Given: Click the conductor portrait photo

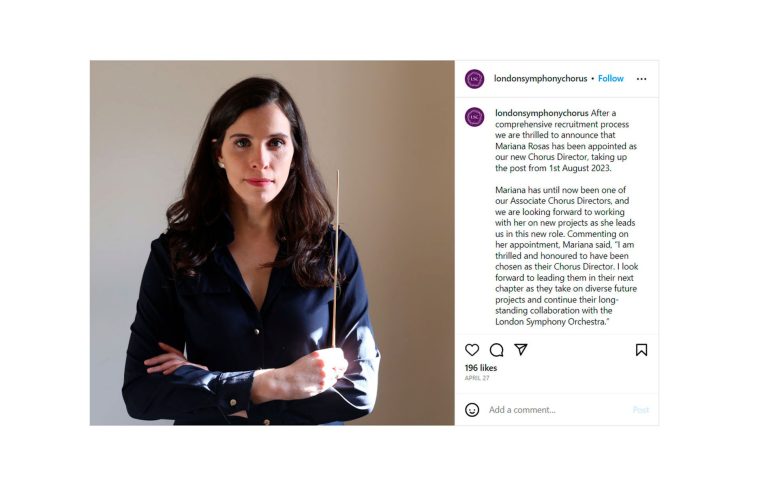Looking at the screenshot, I should coord(272,243).
